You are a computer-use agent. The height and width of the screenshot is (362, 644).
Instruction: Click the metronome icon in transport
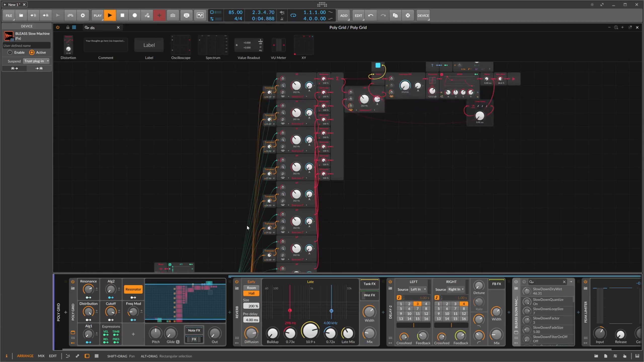pos(282,19)
